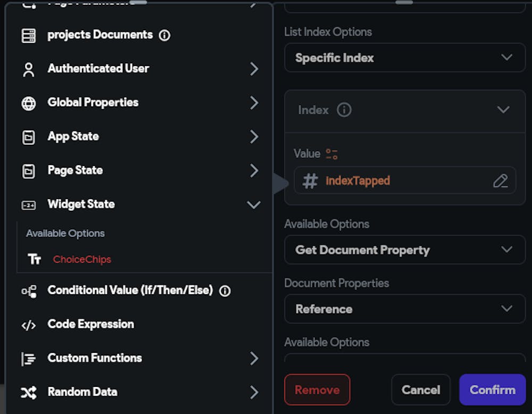Open the Specific Index dropdown
Screen dimensions: 532x414
pyautogui.click(x=404, y=57)
